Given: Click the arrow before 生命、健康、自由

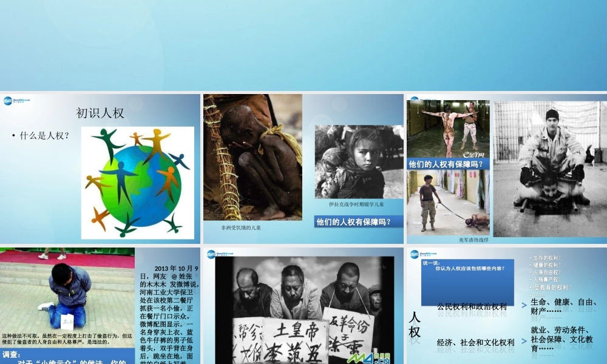Looking at the screenshot, I should [x=524, y=305].
